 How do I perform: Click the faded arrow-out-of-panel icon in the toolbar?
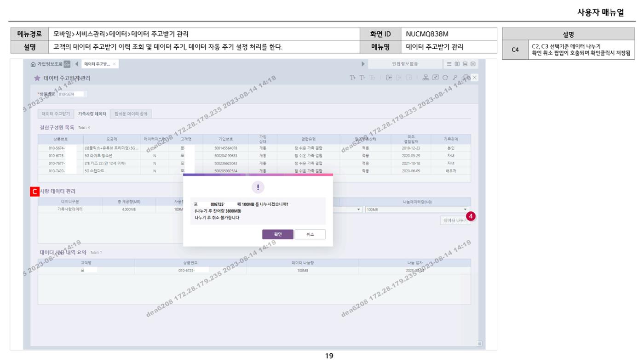(x=398, y=78)
